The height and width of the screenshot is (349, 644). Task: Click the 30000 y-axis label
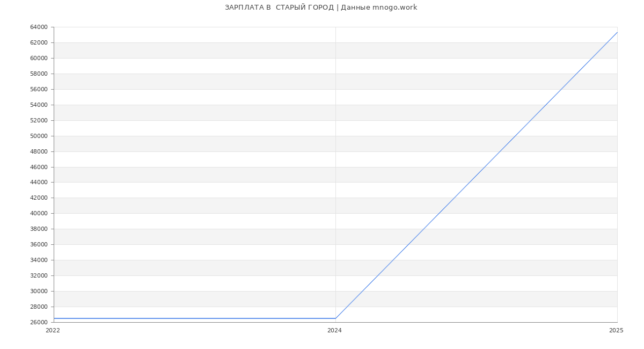39,291
